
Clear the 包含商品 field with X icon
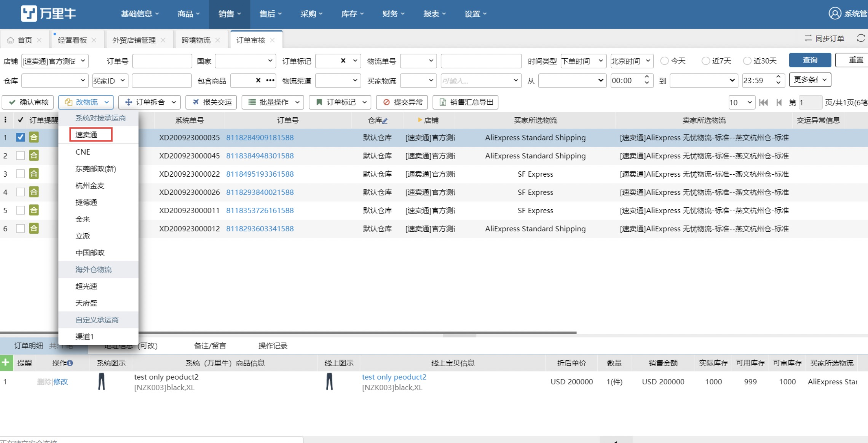coord(258,80)
